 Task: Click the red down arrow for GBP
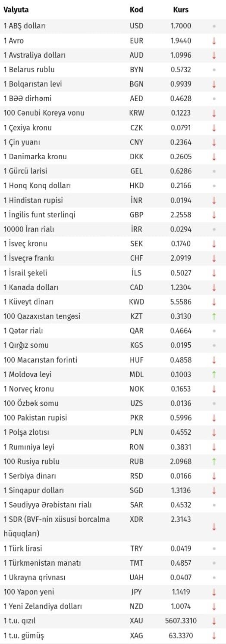click(214, 215)
